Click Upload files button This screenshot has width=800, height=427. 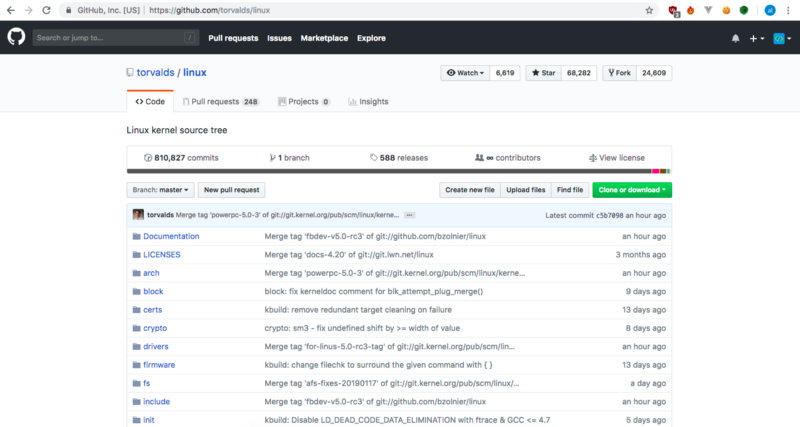pyautogui.click(x=526, y=190)
